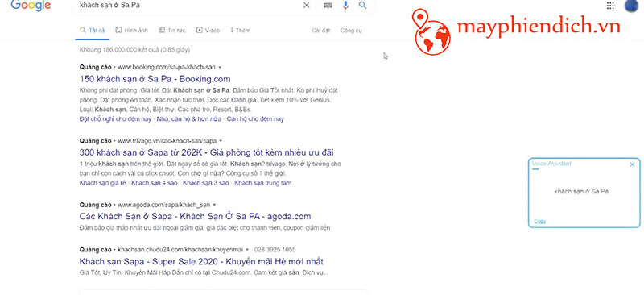Screen dimensions: 644x295
Task: Open Cài đặt settings
Action: click(320, 31)
